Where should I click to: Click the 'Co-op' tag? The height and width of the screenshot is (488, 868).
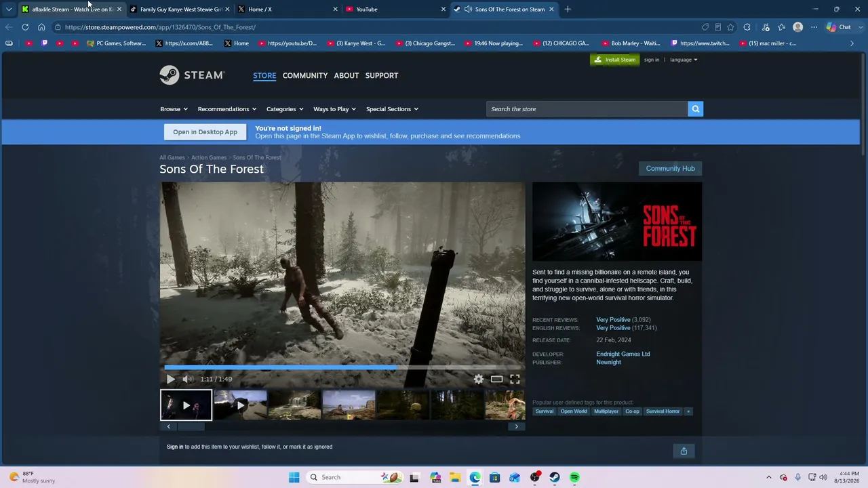point(632,411)
